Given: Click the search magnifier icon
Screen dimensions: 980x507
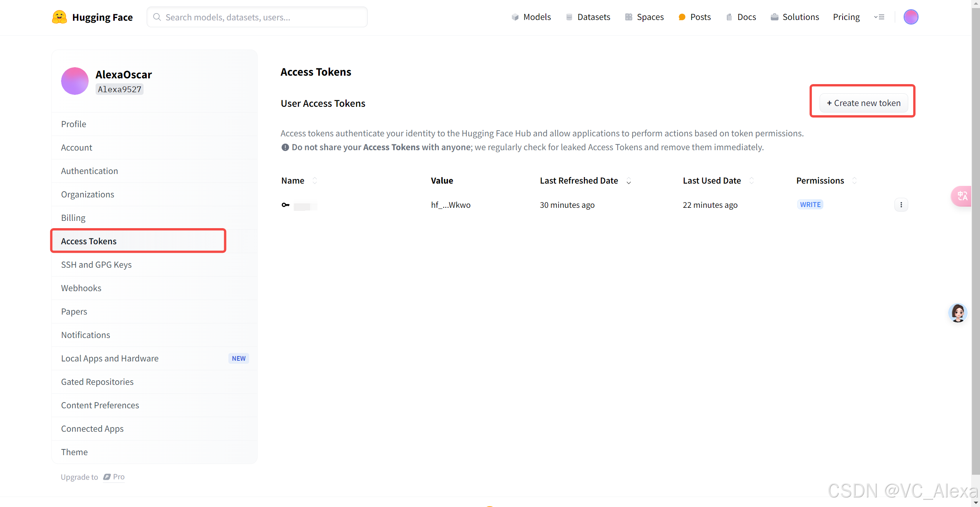Looking at the screenshot, I should [x=157, y=17].
